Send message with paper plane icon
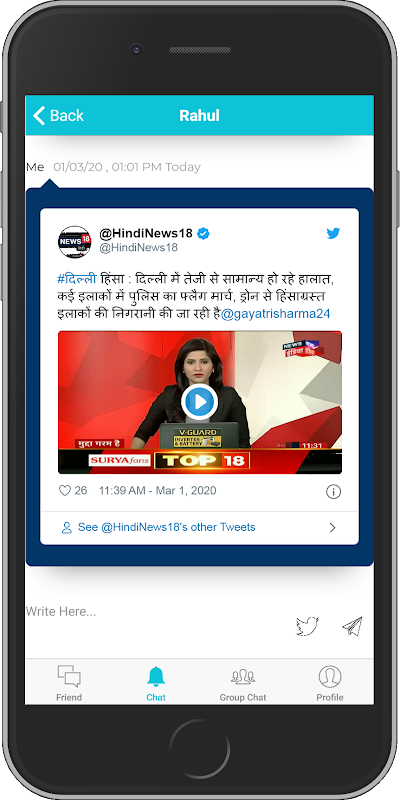The height and width of the screenshot is (800, 400). point(352,626)
